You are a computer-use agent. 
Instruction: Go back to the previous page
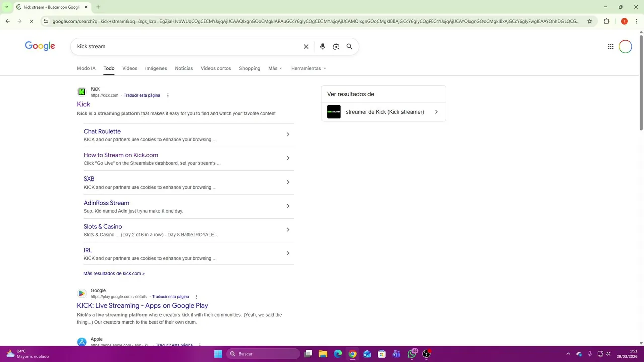[x=7, y=21]
